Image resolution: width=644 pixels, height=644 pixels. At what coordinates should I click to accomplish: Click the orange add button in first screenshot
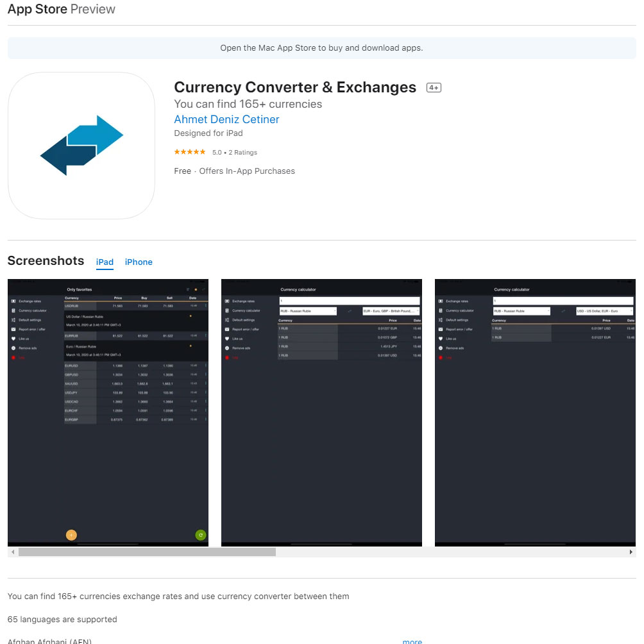[71, 535]
